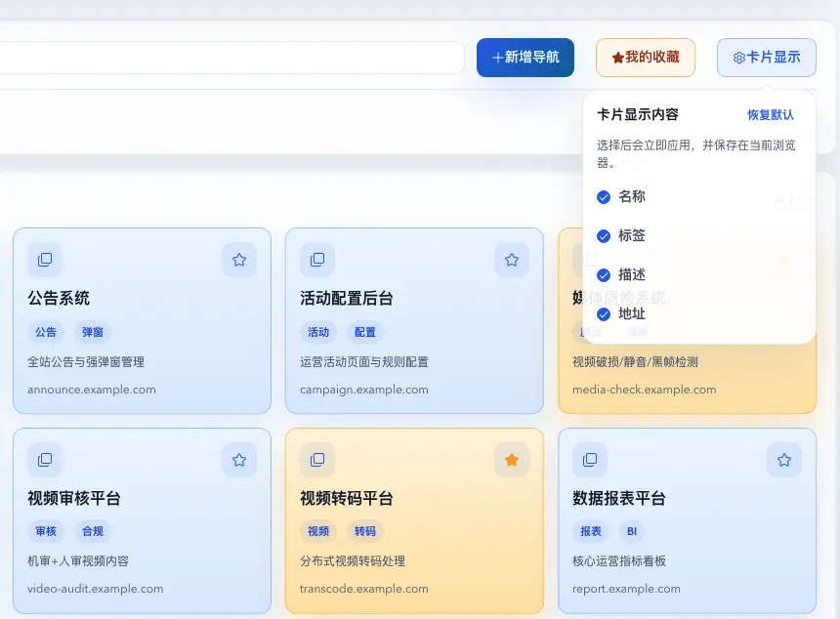
Task: Select the BI tag
Action: click(x=632, y=531)
